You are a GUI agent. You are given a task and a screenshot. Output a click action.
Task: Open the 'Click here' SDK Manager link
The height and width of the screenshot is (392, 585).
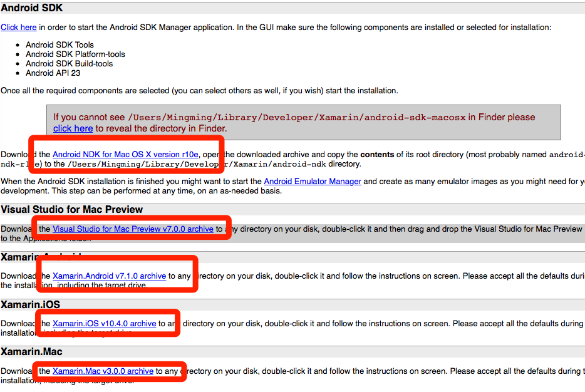coord(19,27)
